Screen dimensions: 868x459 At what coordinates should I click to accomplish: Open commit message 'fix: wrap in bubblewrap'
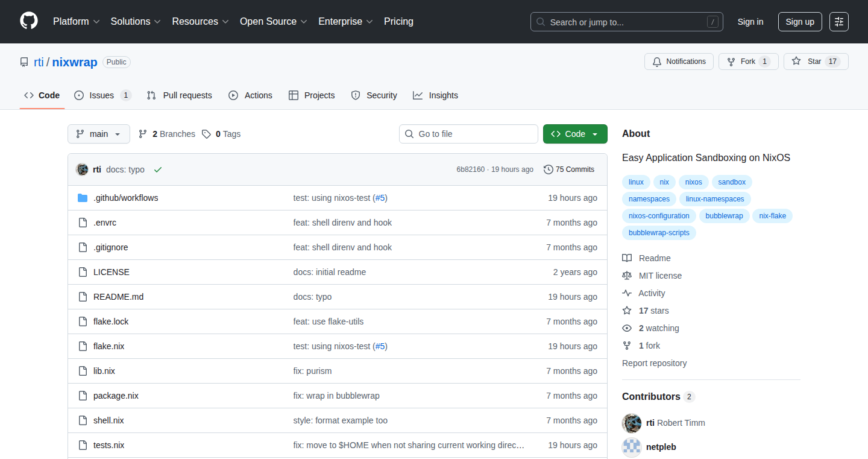(x=336, y=396)
